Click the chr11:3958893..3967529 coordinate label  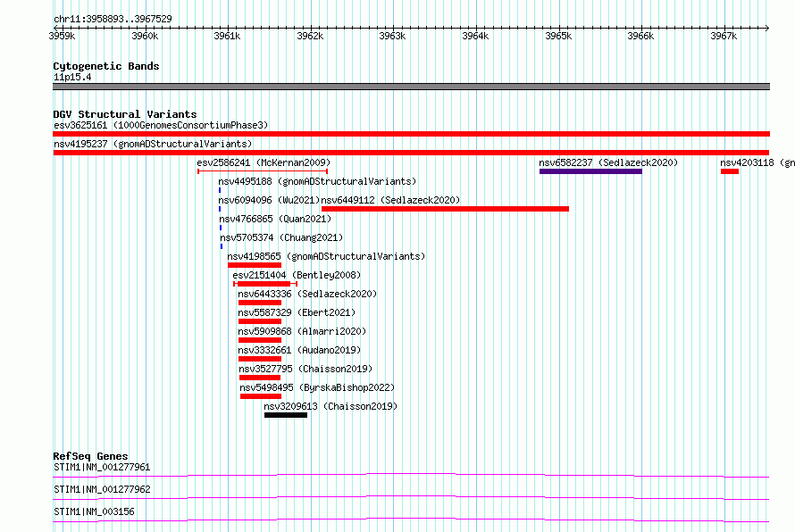[113, 19]
